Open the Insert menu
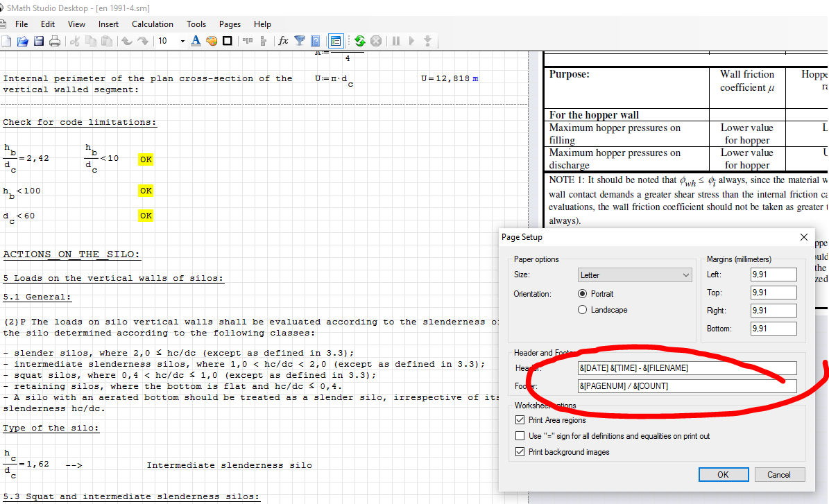Screen dimensions: 829x504 tap(108, 24)
